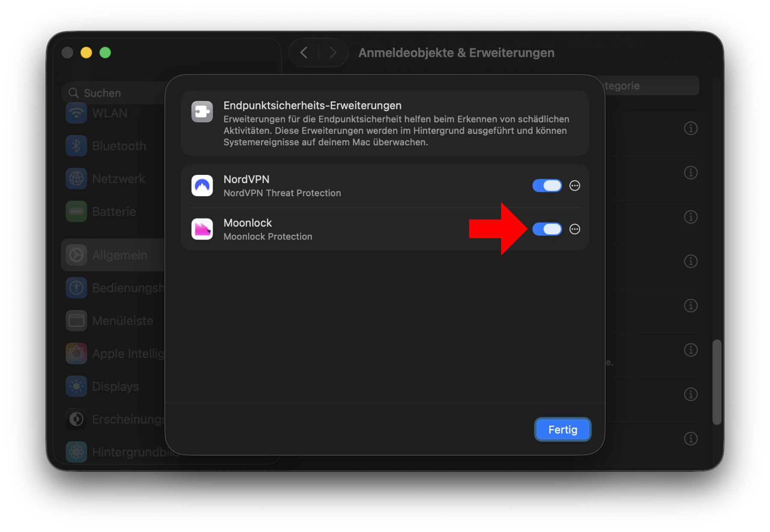The image size is (770, 532).
Task: Open Netzwerk globe icon
Action: [77, 179]
